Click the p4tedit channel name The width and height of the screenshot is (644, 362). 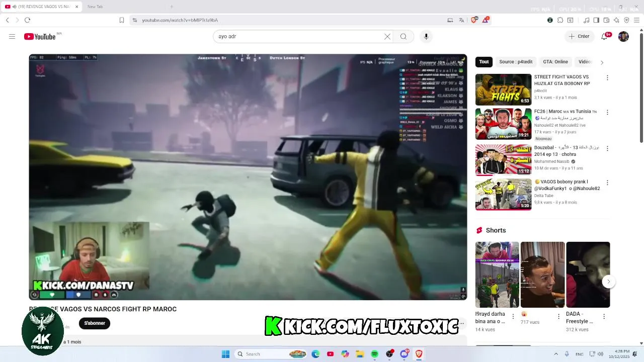(x=540, y=91)
